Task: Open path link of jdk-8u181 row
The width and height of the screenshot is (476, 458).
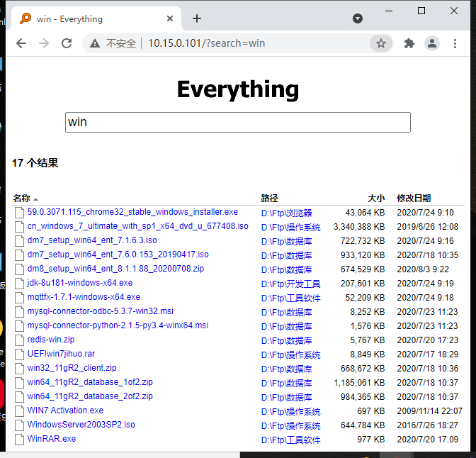Action: [x=290, y=284]
